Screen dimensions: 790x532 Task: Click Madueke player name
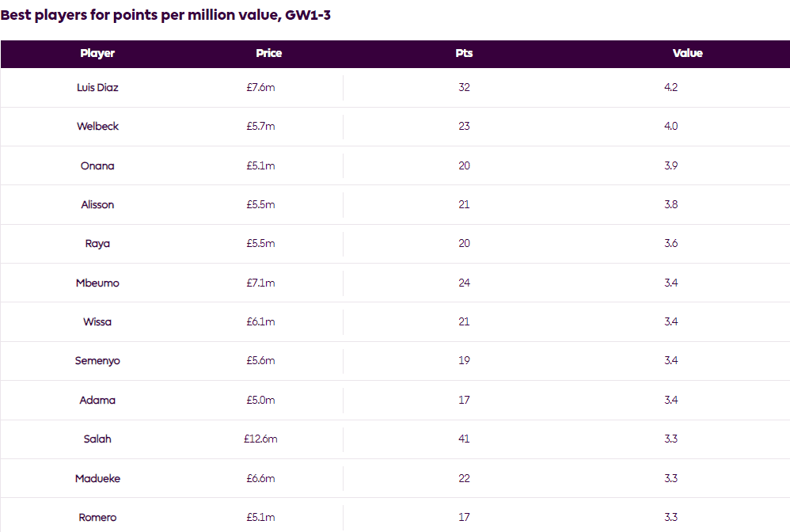[97, 479]
